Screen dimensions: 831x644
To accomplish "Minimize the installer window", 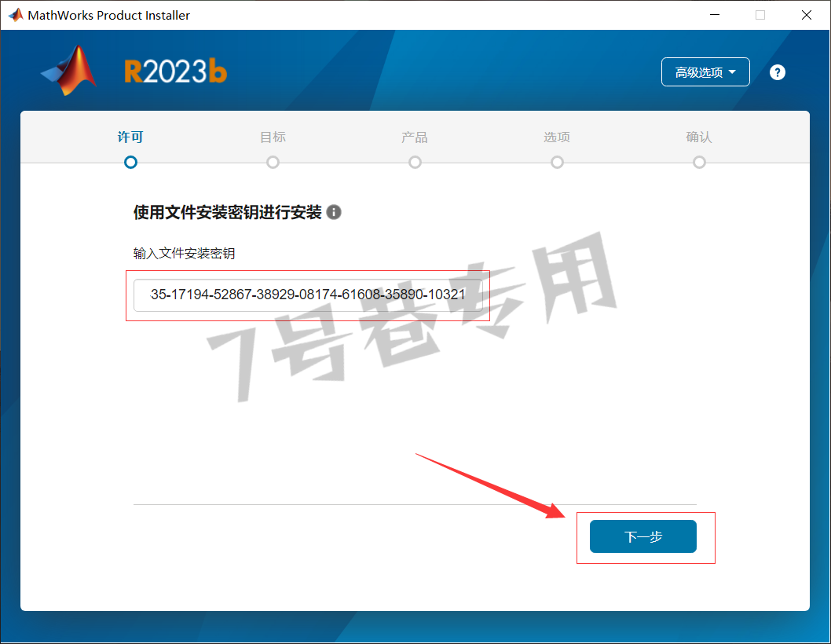I will point(715,15).
